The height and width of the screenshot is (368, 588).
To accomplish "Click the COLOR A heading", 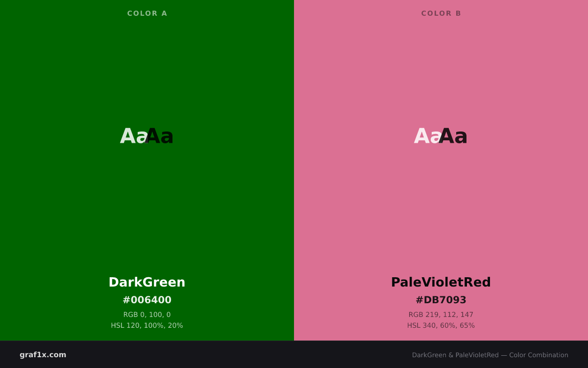I will tap(147, 13).
